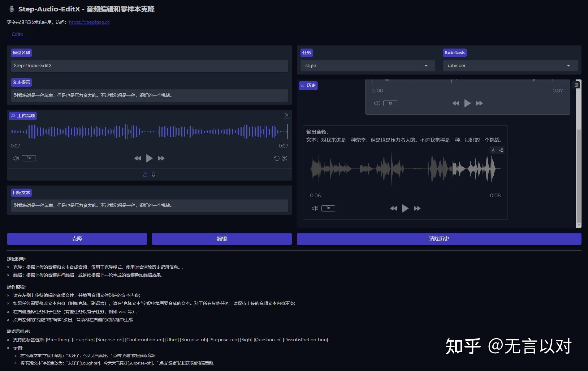Toggle rewind on the history audio player

tap(455, 103)
